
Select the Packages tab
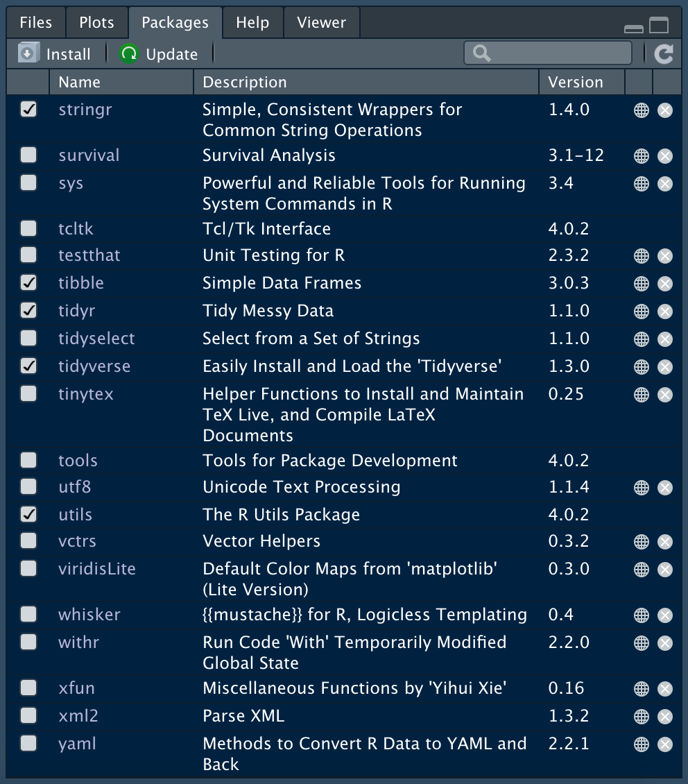click(175, 22)
